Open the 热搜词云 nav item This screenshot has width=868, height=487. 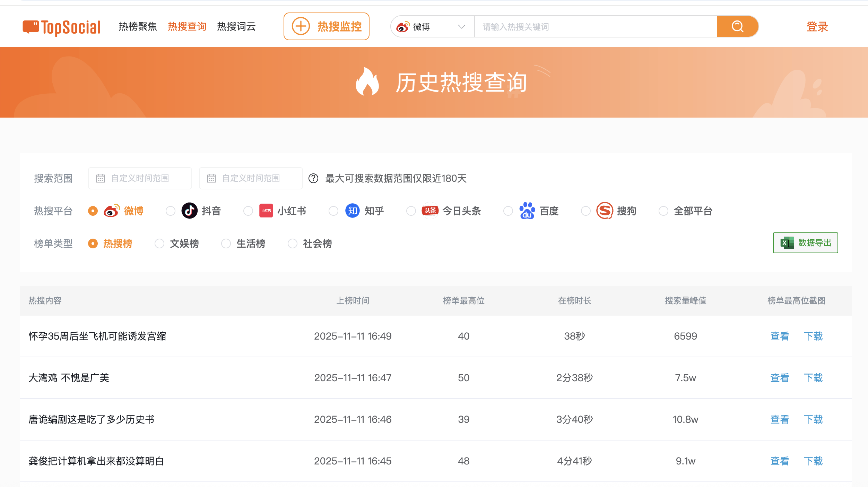(236, 26)
